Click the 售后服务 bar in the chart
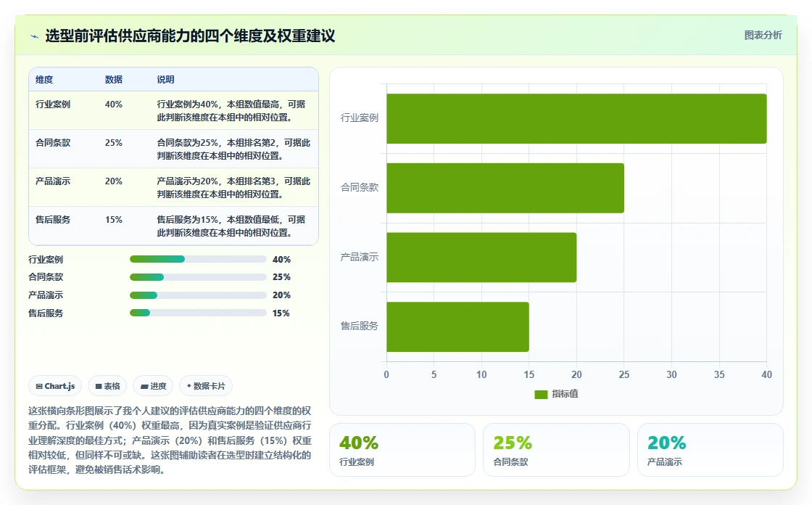Viewport: 812px width, 505px height. 457,327
